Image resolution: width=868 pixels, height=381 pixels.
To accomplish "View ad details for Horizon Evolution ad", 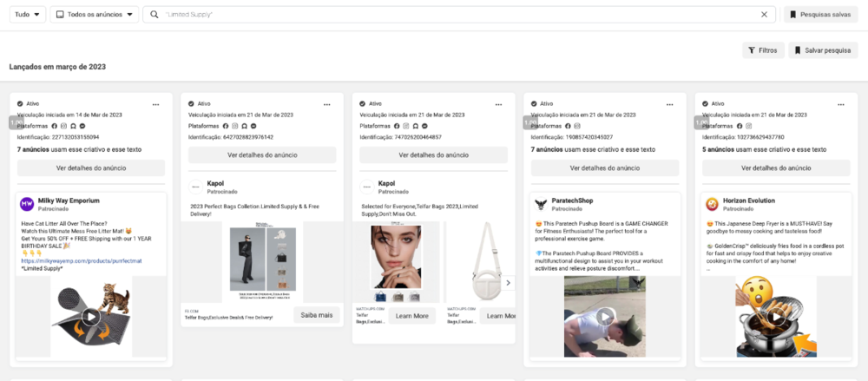I will (x=776, y=168).
